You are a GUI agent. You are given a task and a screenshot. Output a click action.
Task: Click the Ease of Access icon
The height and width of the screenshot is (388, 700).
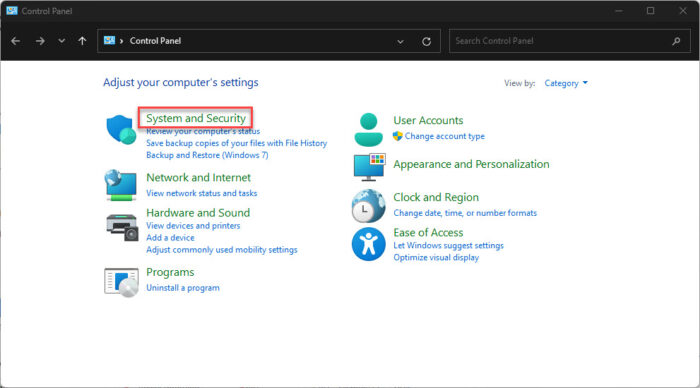point(368,244)
